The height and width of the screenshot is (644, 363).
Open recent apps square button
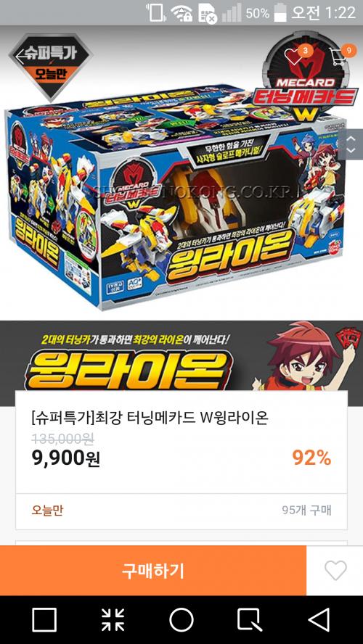44,619
